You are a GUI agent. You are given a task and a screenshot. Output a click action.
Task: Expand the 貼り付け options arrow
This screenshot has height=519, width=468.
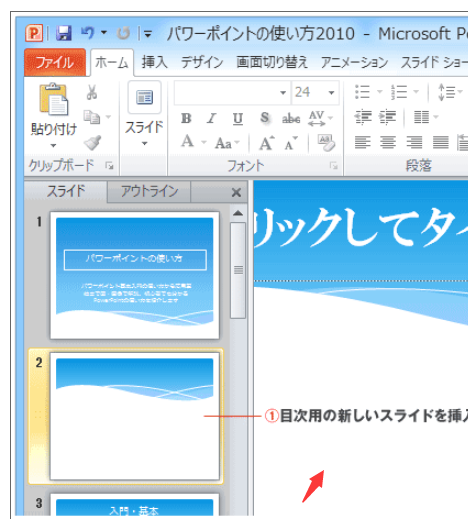(53, 146)
